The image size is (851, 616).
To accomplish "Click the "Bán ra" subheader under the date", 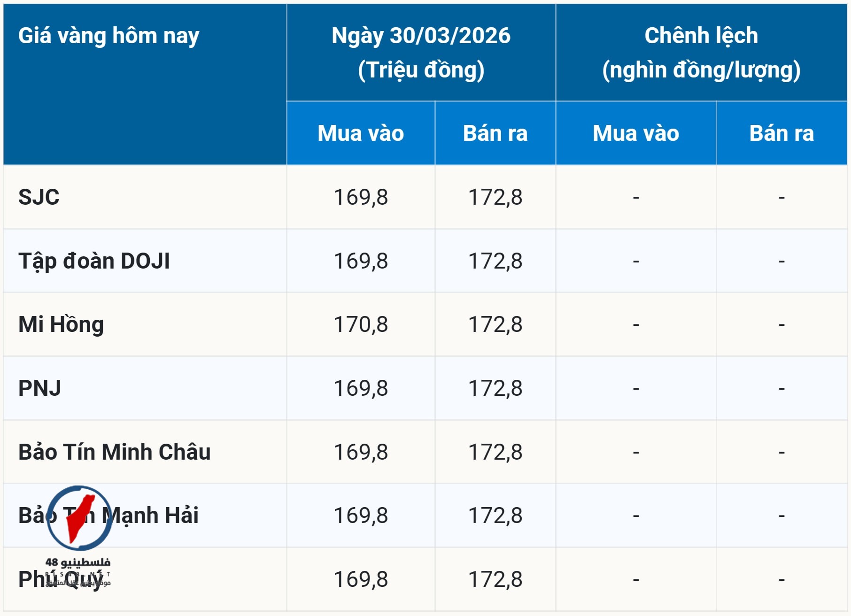I will pyautogui.click(x=495, y=133).
